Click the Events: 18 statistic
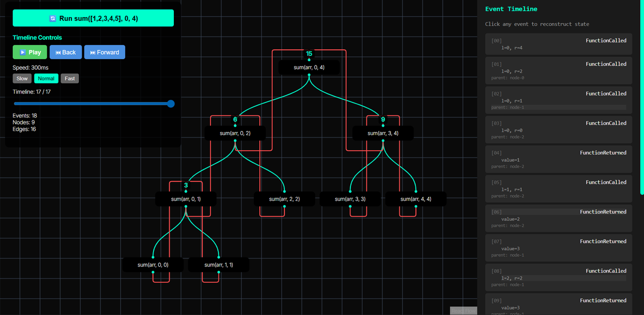 pos(25,115)
